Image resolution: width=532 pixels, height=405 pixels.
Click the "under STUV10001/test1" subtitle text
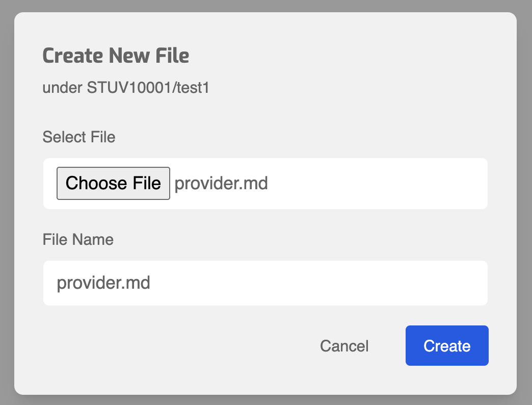[x=126, y=88]
